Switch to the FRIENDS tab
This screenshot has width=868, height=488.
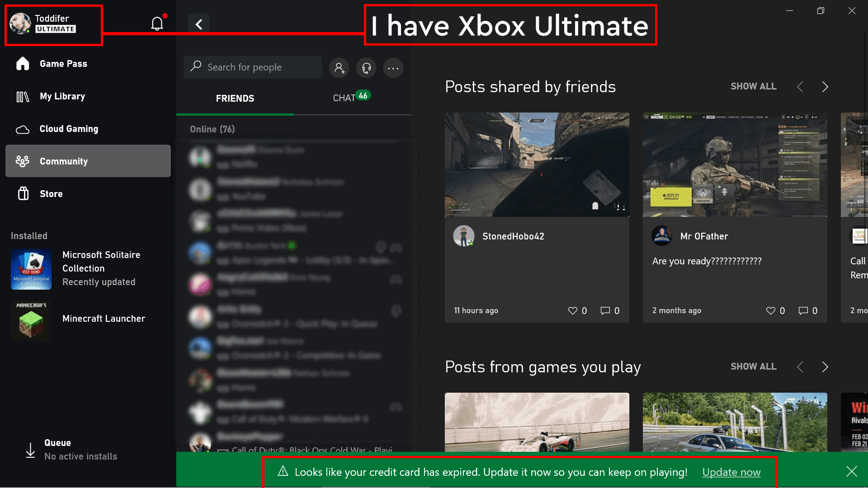[235, 99]
